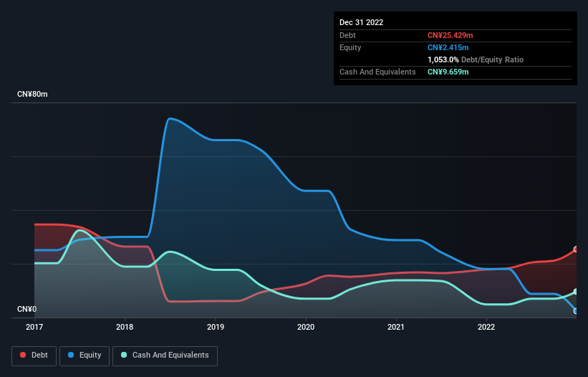Click the tooltip's Cash And Equivalents label
This screenshot has width=588, height=377.
[x=377, y=72]
